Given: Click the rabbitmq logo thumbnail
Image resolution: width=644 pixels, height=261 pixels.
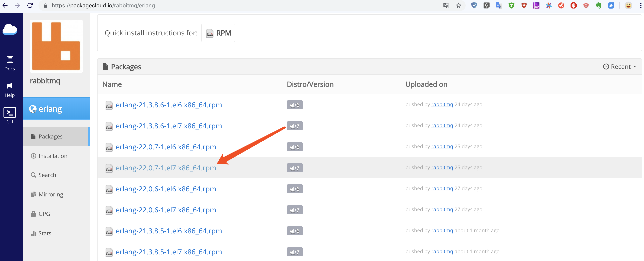Looking at the screenshot, I should tap(56, 46).
